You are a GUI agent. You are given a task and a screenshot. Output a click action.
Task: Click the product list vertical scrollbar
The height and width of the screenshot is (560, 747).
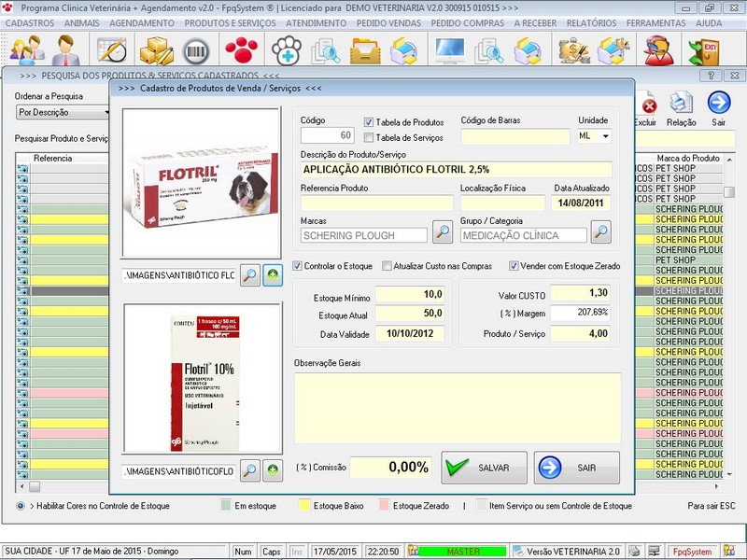coord(729,315)
